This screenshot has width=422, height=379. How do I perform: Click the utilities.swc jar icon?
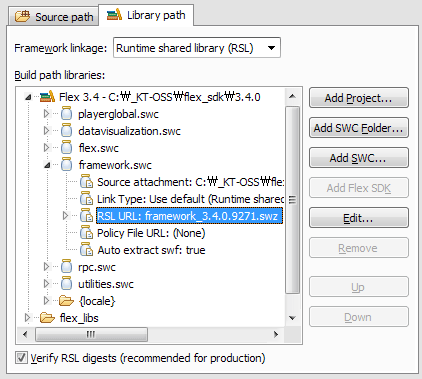click(x=67, y=283)
